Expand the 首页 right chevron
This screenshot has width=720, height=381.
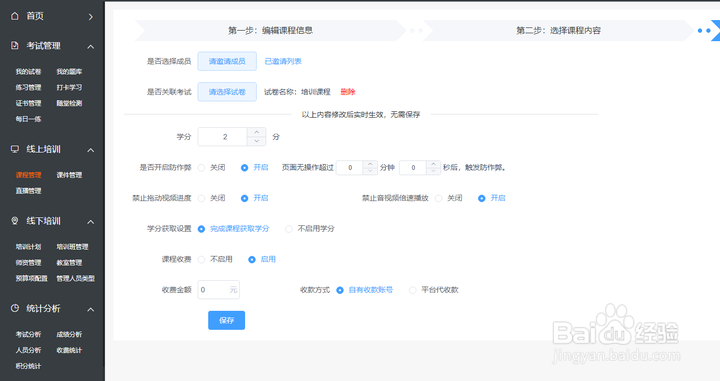pyautogui.click(x=90, y=17)
